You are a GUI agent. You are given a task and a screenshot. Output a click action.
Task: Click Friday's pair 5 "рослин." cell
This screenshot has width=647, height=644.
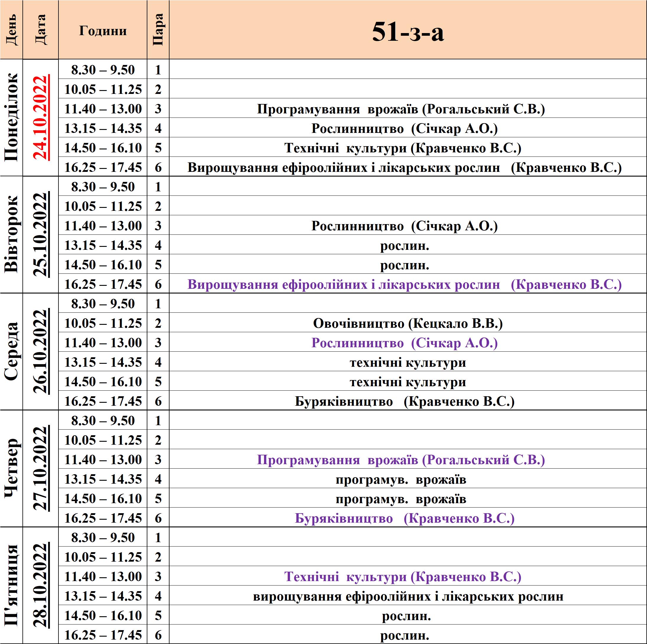(408, 614)
